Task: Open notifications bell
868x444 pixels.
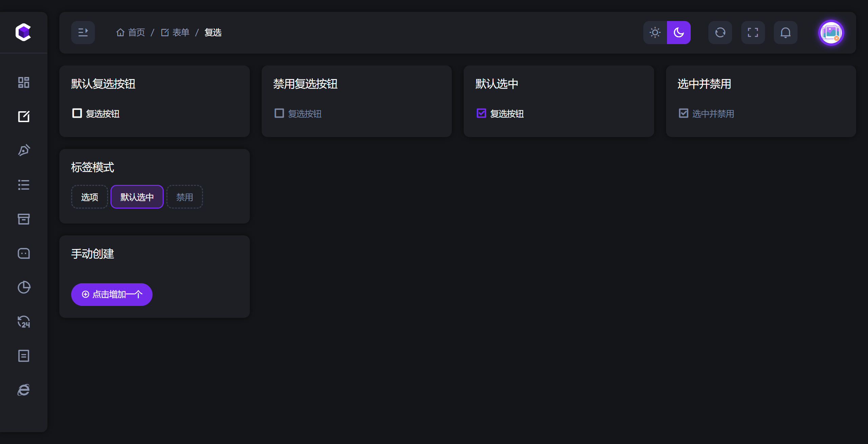Action: (x=786, y=33)
